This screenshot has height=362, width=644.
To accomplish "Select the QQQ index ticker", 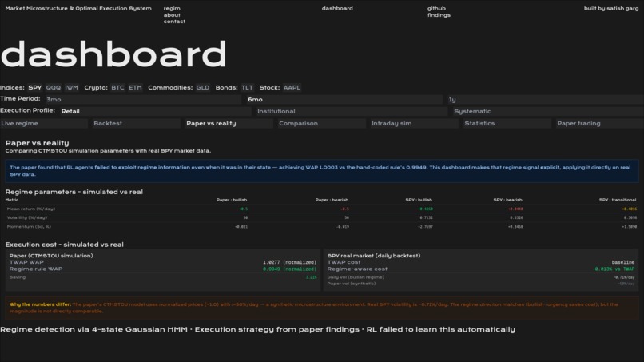I will (x=53, y=88).
